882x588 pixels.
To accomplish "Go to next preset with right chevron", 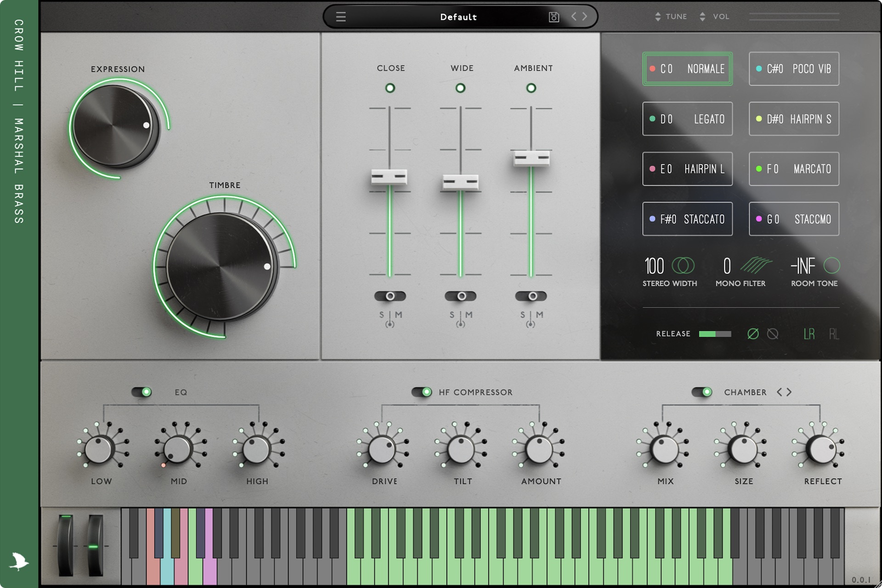I will (585, 17).
